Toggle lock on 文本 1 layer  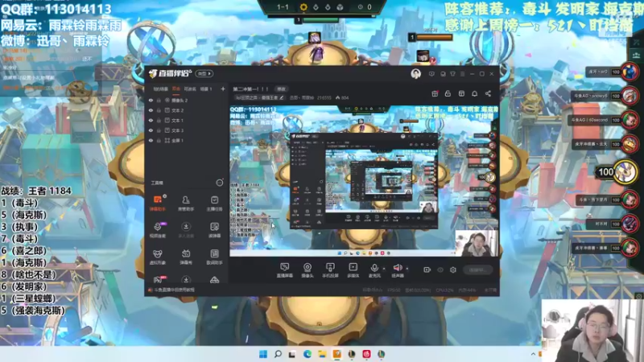pos(159,120)
